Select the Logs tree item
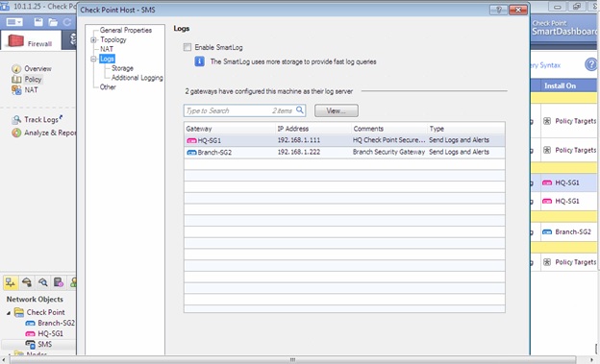Image resolution: width=600 pixels, height=364 pixels. [x=107, y=59]
